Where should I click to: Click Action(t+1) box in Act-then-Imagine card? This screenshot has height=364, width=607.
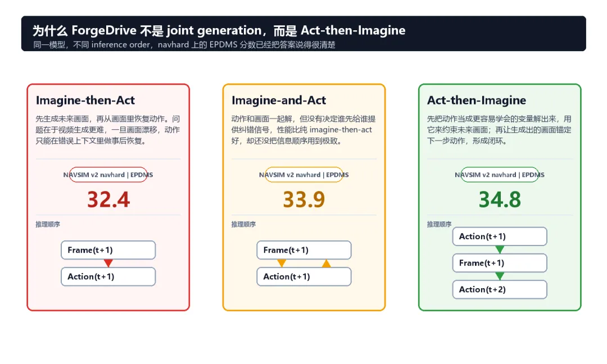[500, 236]
